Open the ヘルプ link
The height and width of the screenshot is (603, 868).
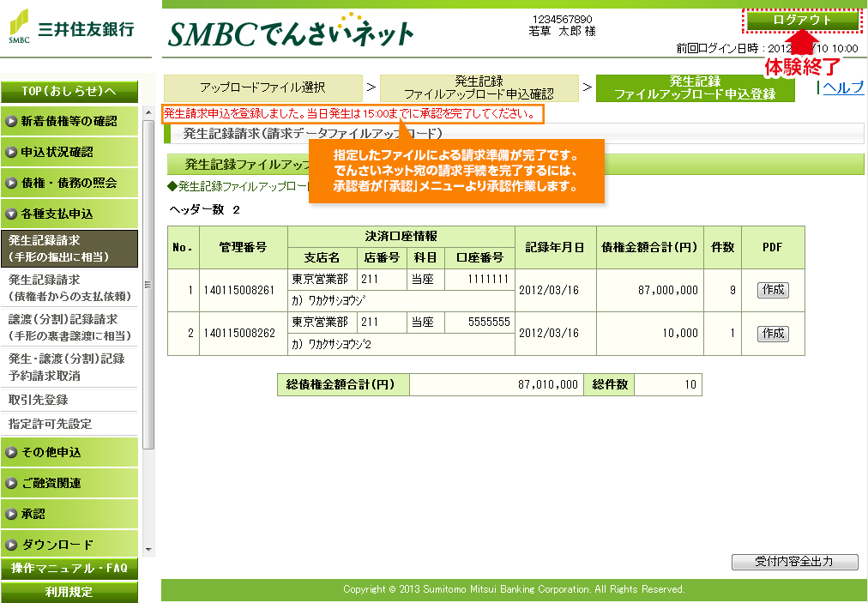pyautogui.click(x=842, y=87)
